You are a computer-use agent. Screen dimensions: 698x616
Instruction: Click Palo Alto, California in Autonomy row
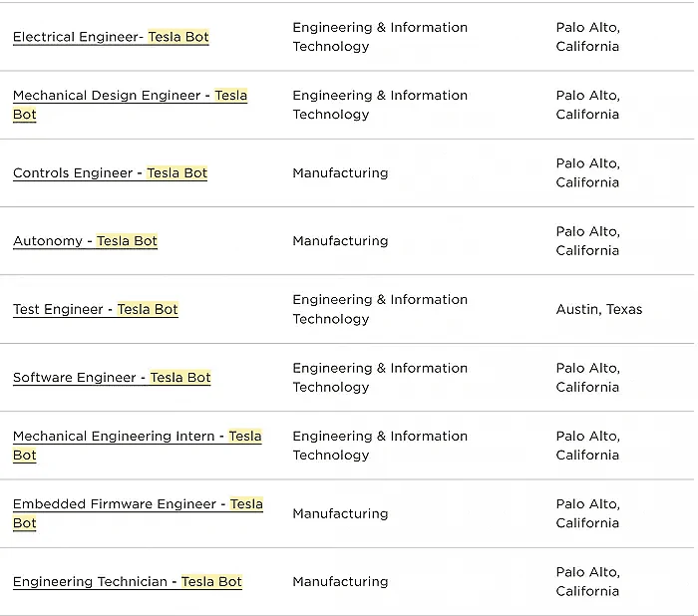coord(588,241)
